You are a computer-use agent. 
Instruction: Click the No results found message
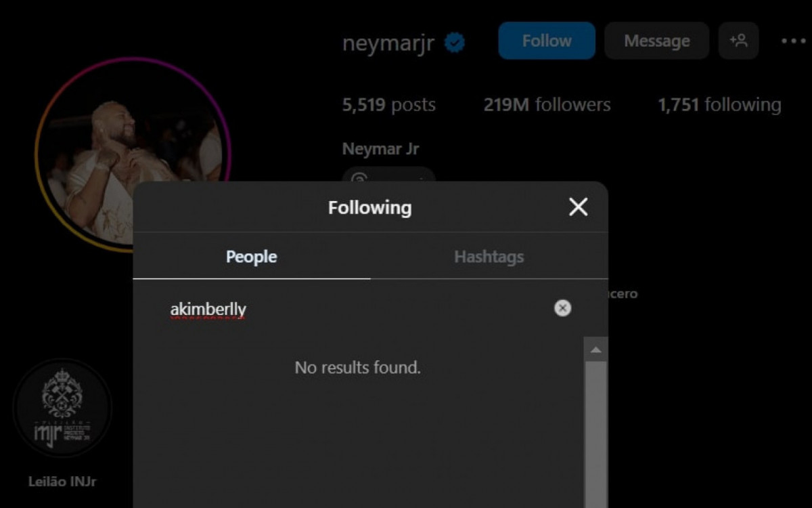[x=357, y=368]
